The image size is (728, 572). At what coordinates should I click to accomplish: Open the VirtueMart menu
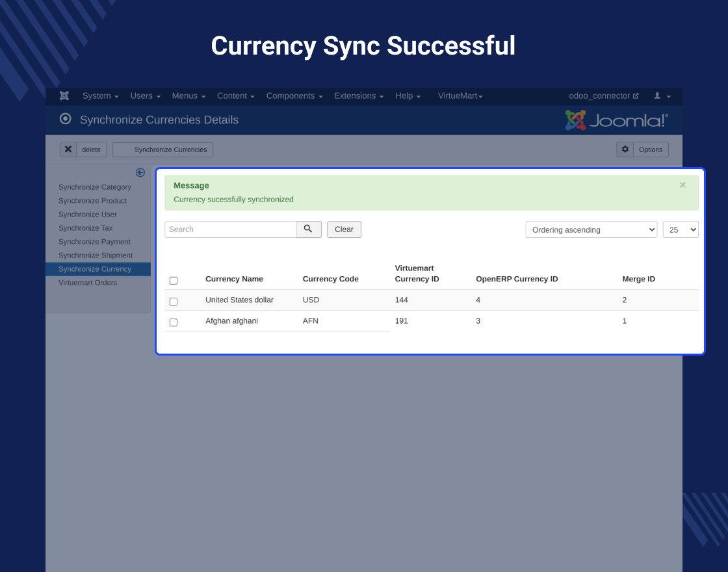[460, 96]
